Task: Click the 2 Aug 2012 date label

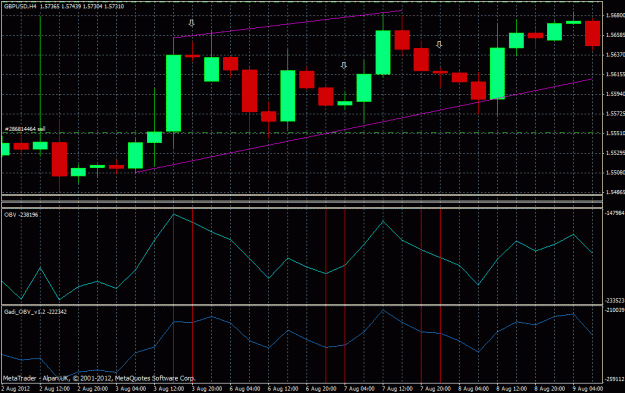Action: tap(16, 389)
